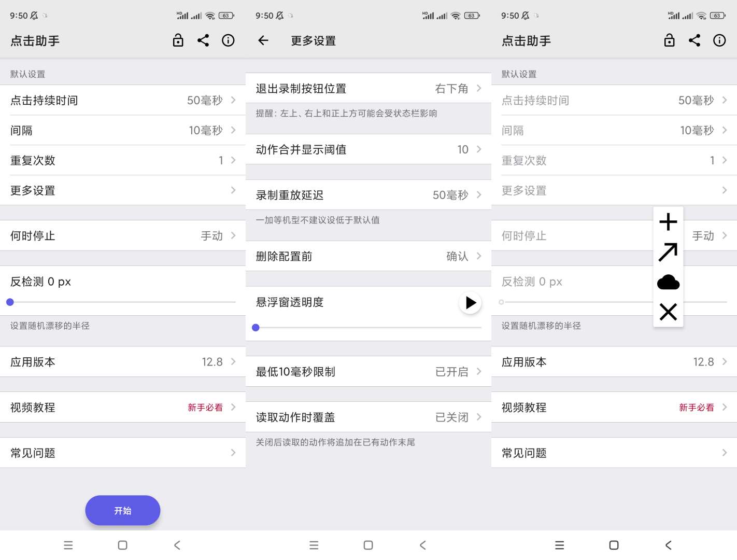Add a swipe with floating arrow icon
This screenshot has width=737, height=560.
click(x=668, y=252)
